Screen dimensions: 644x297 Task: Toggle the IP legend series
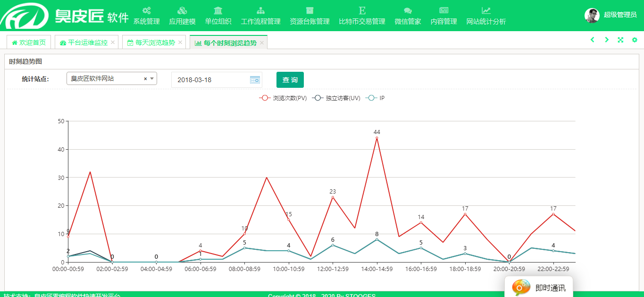click(x=376, y=98)
